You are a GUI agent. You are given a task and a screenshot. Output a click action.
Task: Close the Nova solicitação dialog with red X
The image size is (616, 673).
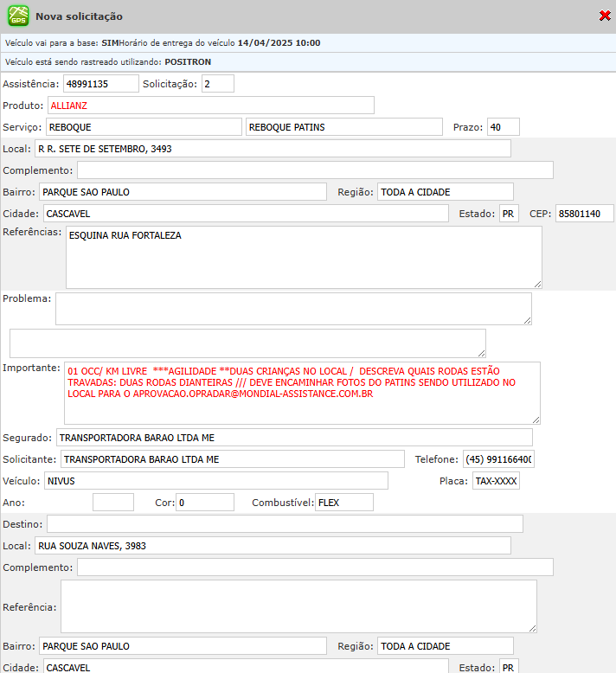point(605,16)
